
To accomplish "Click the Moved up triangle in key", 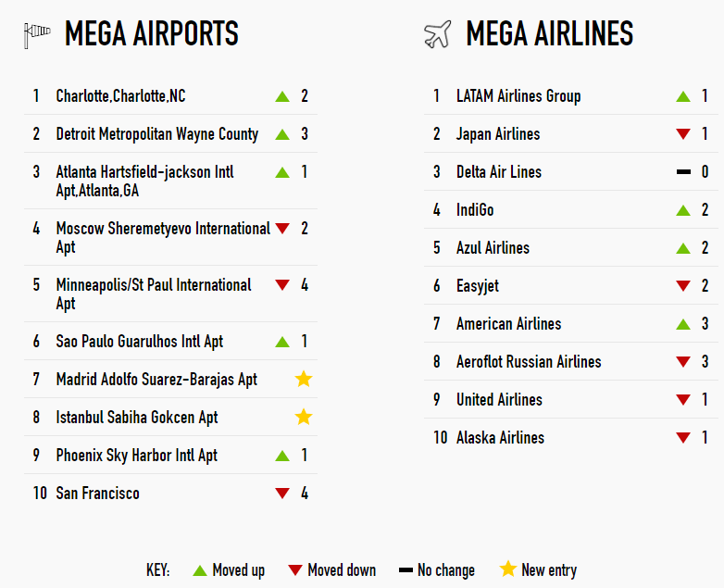I will click(200, 570).
